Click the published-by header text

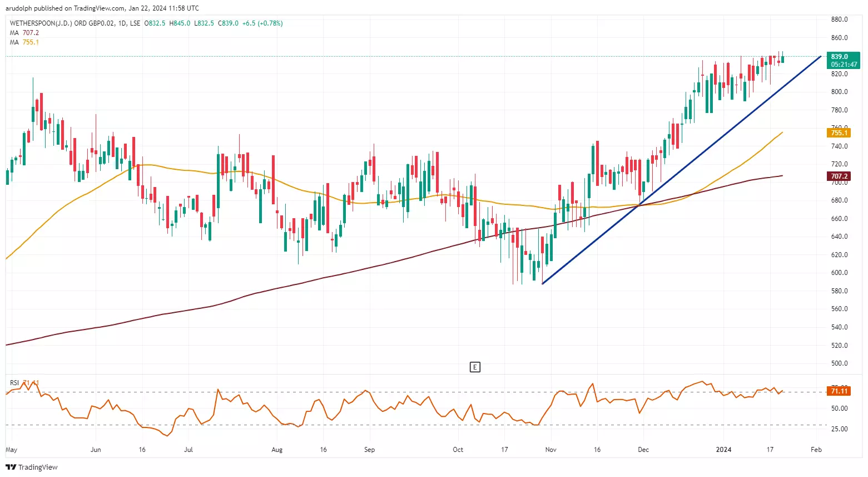[102, 8]
